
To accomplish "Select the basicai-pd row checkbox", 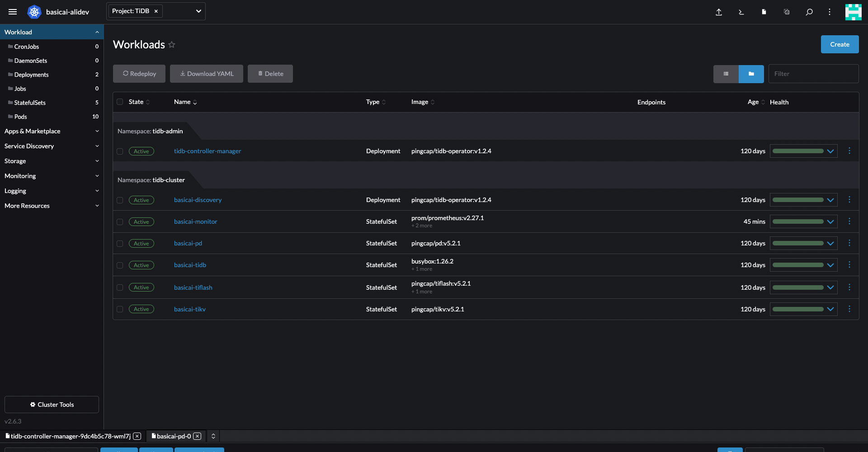I will point(120,244).
